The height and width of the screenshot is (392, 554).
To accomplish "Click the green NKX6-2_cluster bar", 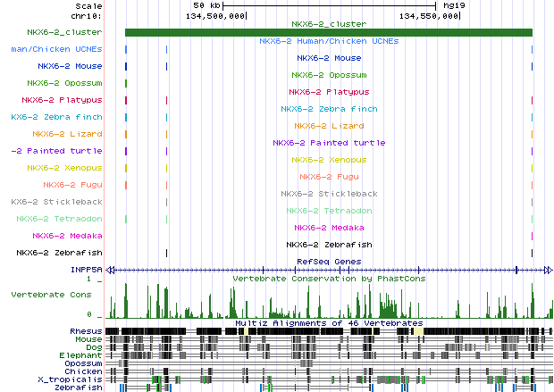I will click(x=328, y=33).
